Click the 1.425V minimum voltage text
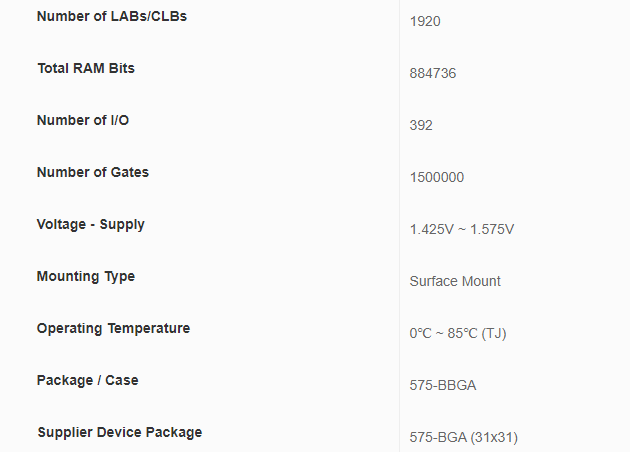 [429, 229]
